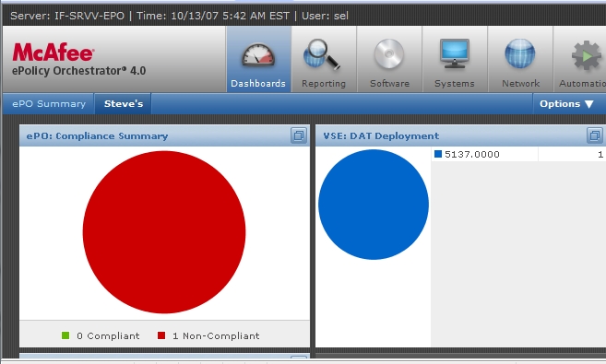The image size is (606, 364).
Task: Open Reporting magnifying glass icon
Action: point(322,54)
